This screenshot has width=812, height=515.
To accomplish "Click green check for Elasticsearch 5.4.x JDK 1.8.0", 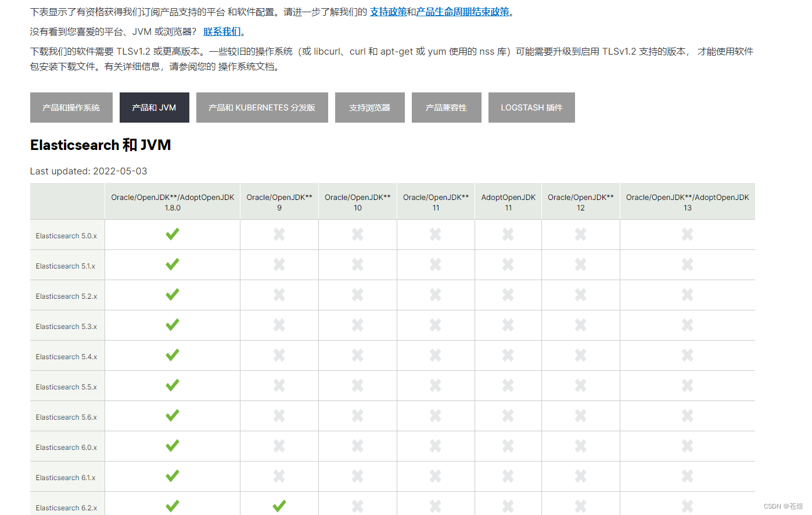I will click(173, 355).
